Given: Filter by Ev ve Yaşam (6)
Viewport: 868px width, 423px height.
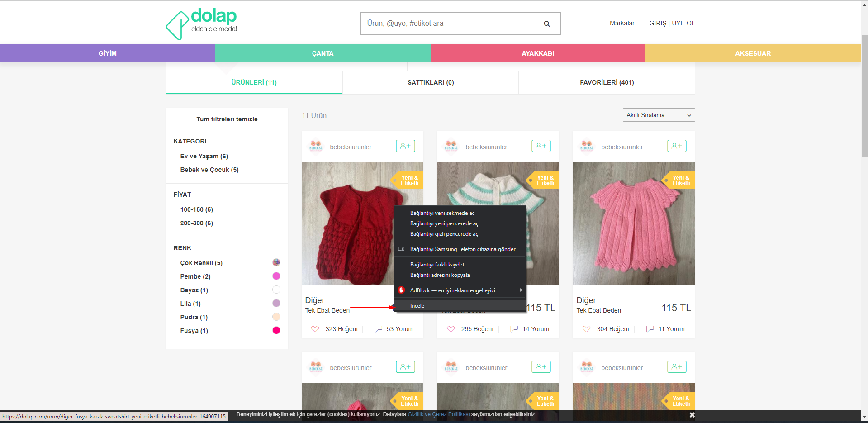Looking at the screenshot, I should click(x=204, y=156).
